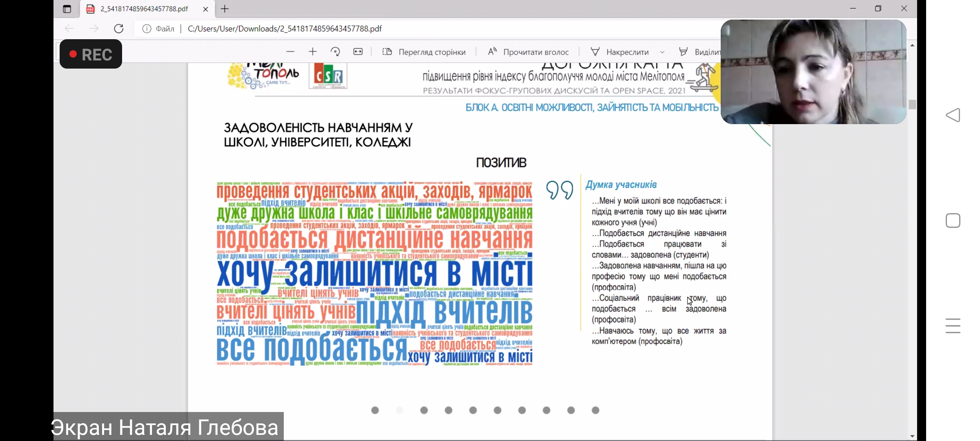This screenshot has height=441, width=980.
Task: Click the rotate page icon
Action: (x=336, y=52)
